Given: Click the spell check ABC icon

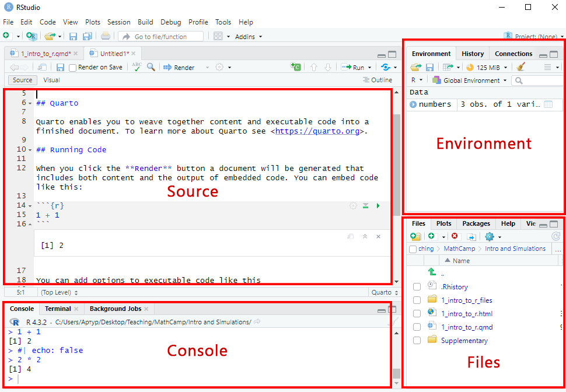Looking at the screenshot, I should [137, 67].
